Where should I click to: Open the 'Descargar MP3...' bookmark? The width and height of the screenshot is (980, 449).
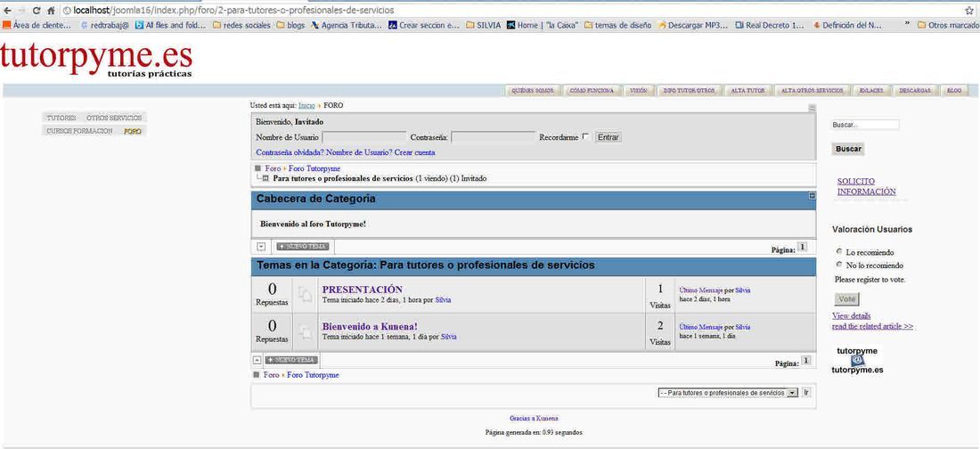tap(693, 26)
